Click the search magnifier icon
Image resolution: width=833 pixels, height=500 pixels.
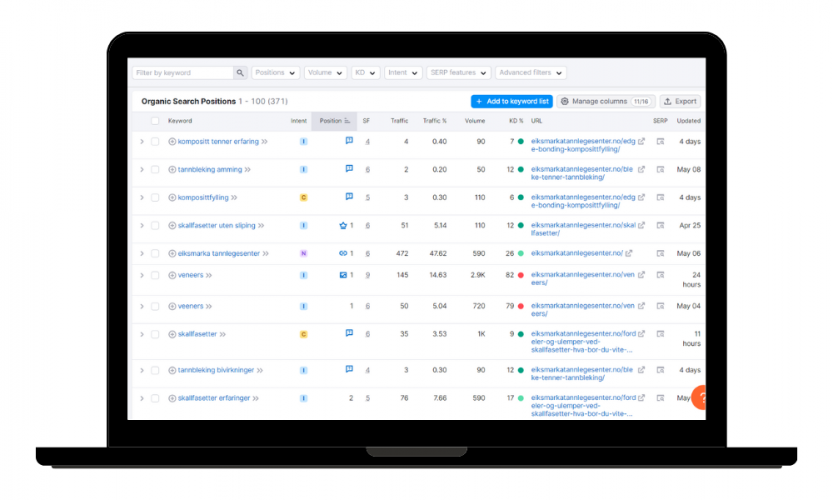pos(240,73)
